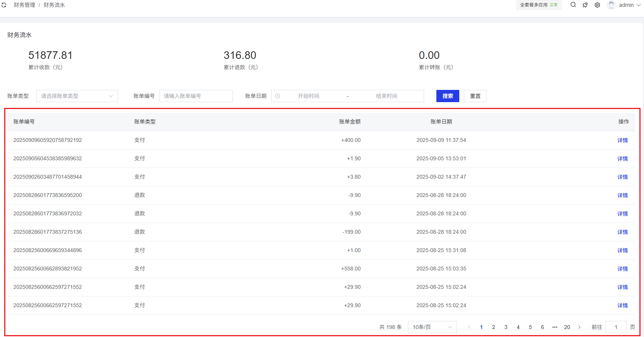Expand the 10条/页 page size selector
This screenshot has height=337, width=644.
432,327
